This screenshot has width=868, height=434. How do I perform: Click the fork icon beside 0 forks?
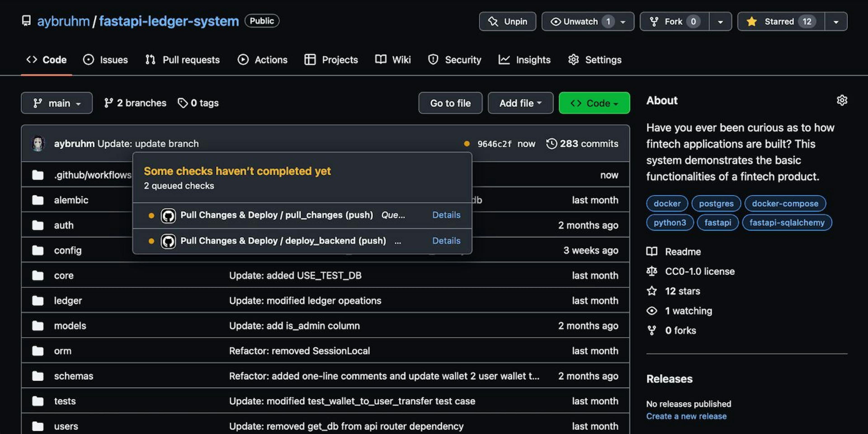pos(652,330)
